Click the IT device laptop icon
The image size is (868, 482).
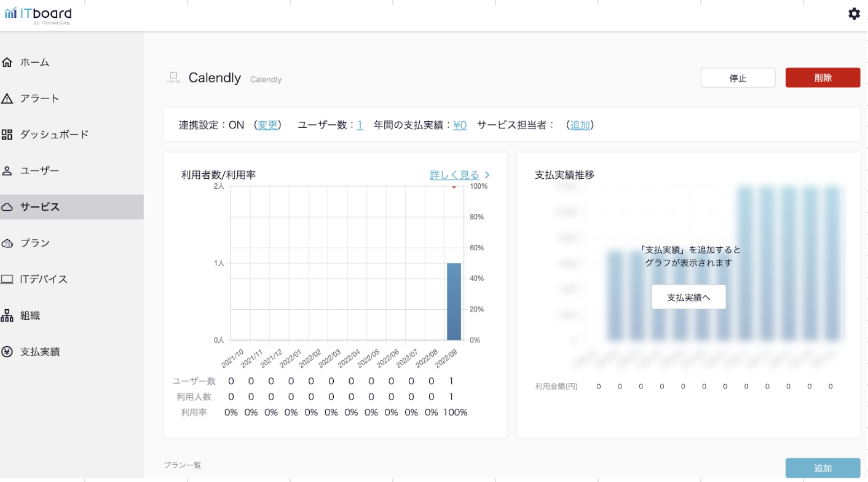pyautogui.click(x=7, y=279)
